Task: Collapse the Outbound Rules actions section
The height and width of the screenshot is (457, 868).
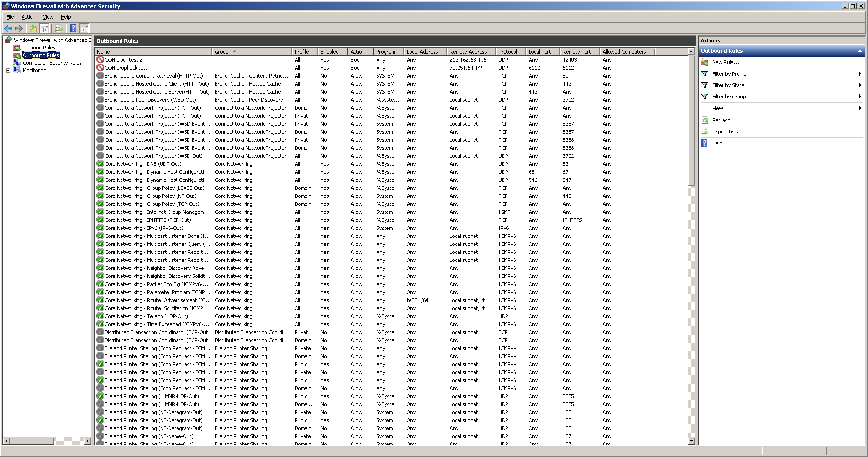Action: (859, 51)
